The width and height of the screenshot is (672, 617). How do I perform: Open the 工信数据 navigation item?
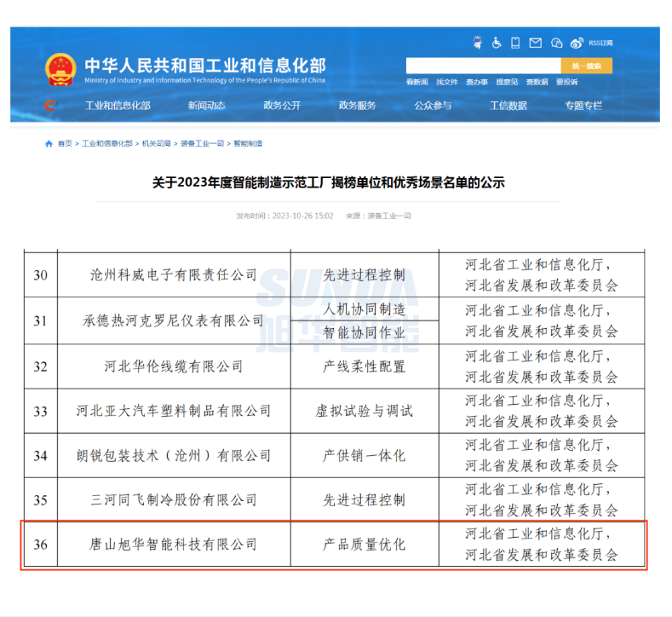coord(508,106)
